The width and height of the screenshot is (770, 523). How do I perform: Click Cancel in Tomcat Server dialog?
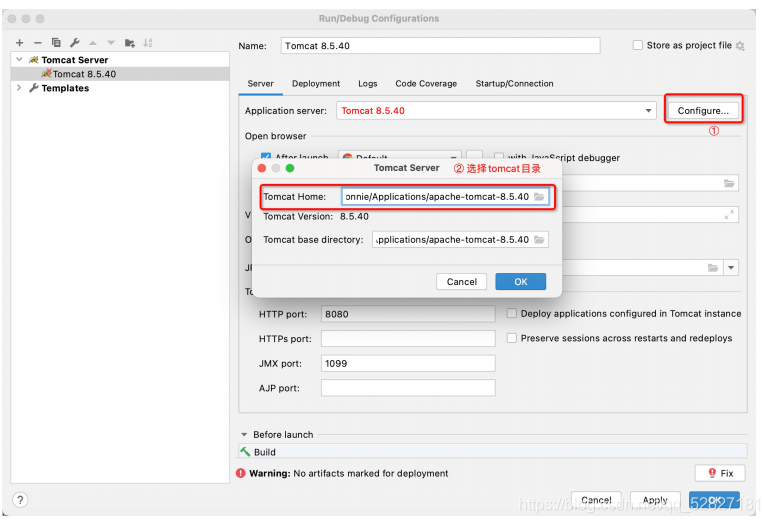462,281
